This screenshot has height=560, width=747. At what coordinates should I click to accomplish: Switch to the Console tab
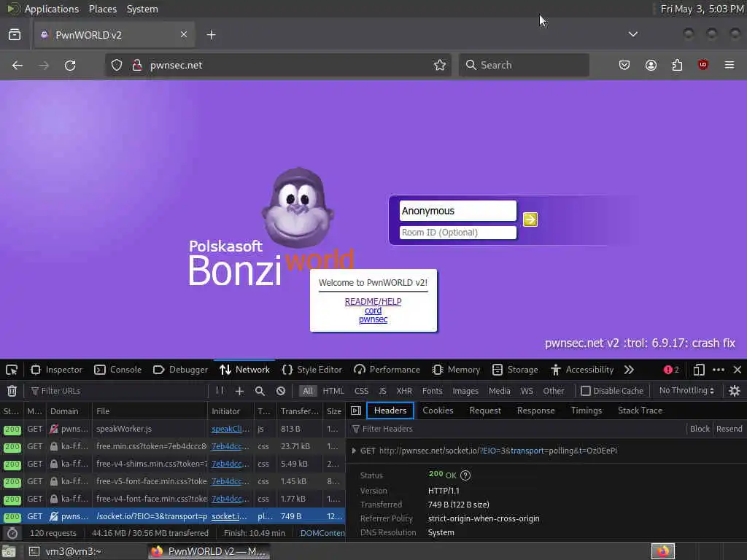(x=117, y=370)
